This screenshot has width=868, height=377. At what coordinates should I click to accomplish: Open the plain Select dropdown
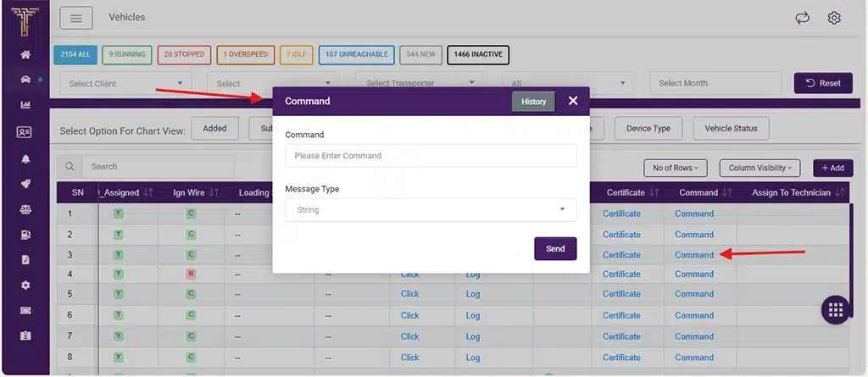[x=273, y=84]
